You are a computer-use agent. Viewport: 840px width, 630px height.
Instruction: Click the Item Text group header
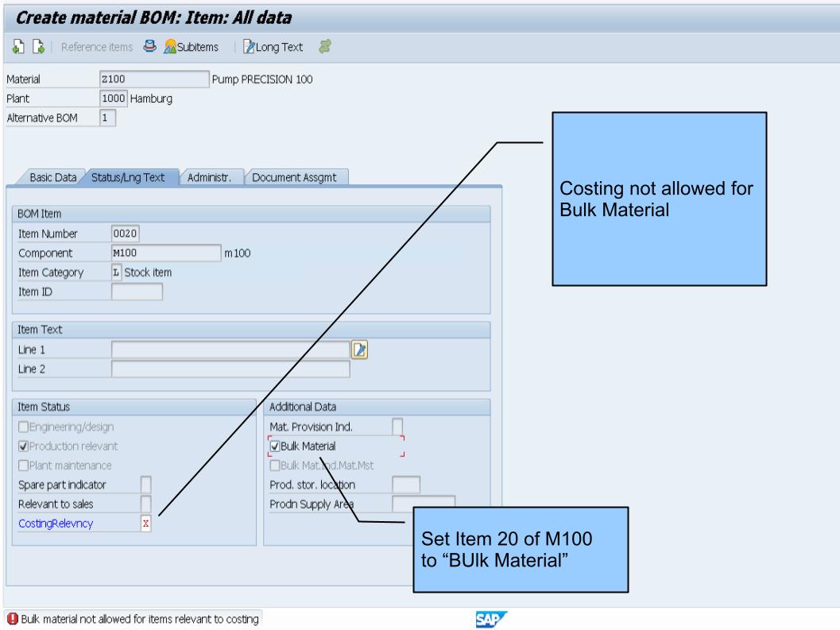click(x=251, y=330)
